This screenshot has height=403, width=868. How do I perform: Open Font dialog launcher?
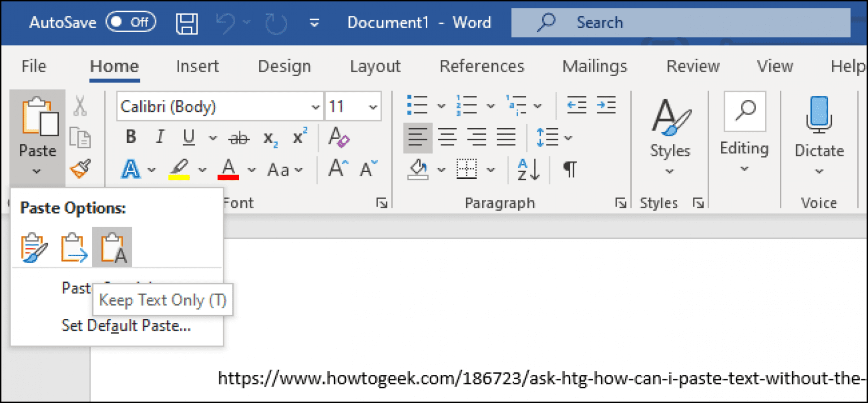point(382,203)
